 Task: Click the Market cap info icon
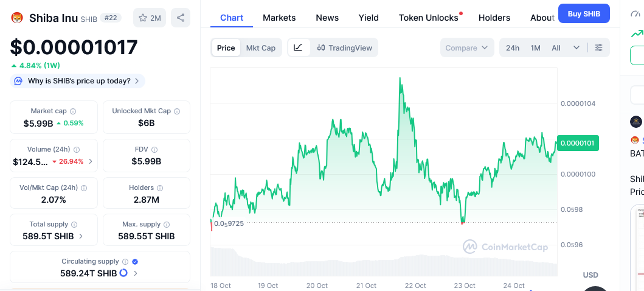73,111
